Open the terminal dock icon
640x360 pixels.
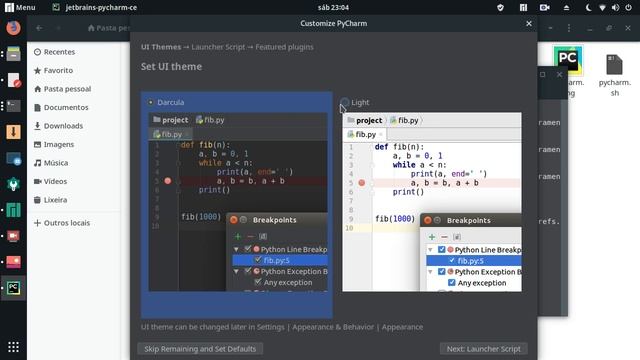13,106
